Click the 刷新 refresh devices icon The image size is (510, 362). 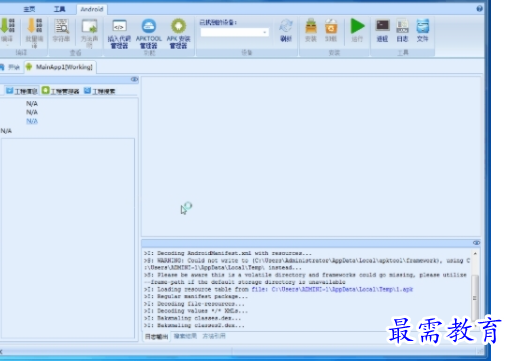point(286,31)
